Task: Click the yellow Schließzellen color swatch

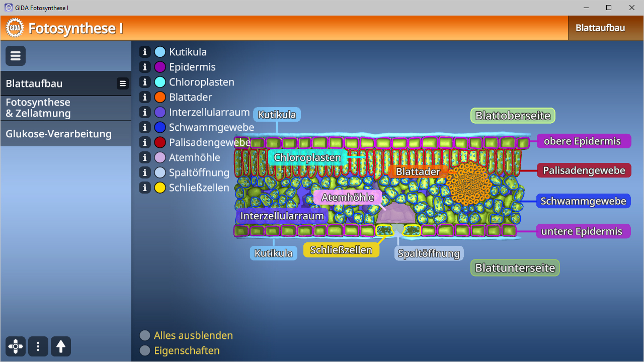Action: (159, 188)
